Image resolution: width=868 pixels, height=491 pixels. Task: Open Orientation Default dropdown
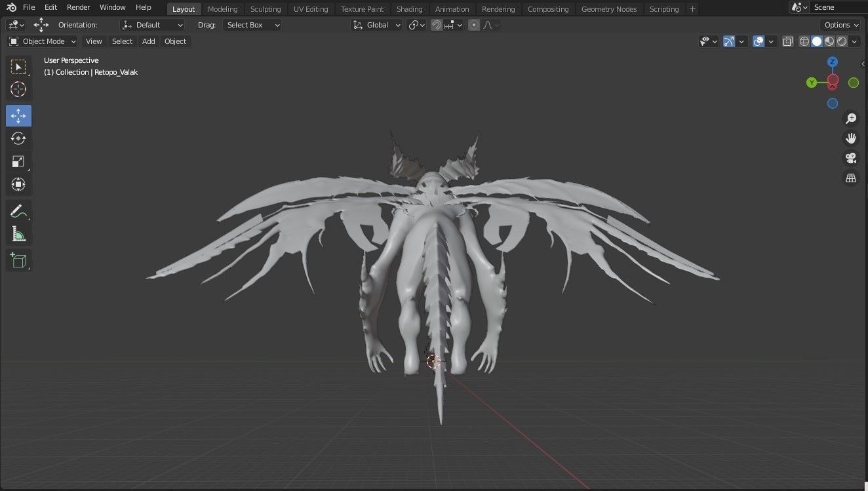tap(153, 25)
